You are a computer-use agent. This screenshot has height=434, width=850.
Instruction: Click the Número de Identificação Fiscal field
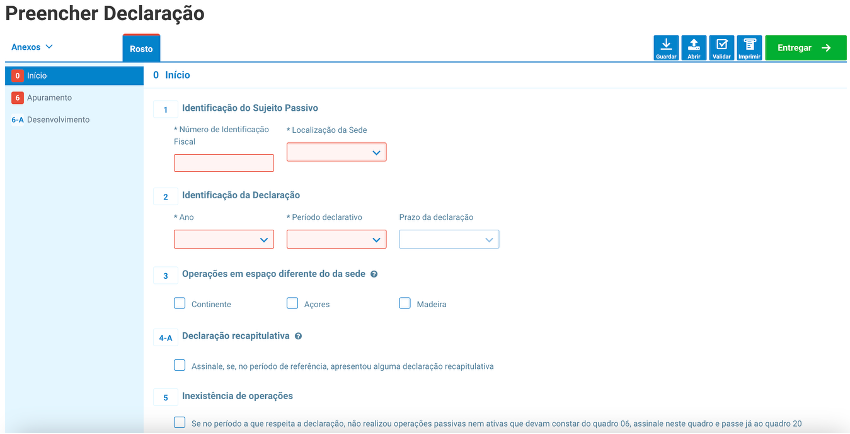[x=224, y=163]
